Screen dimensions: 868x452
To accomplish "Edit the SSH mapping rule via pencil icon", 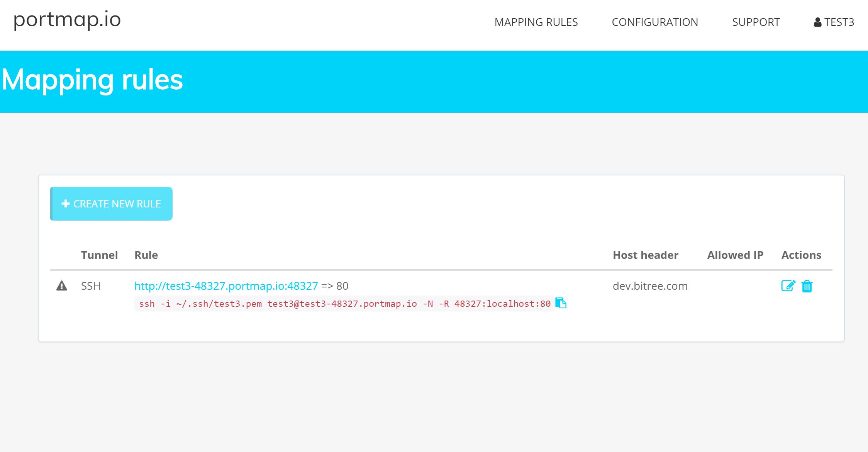I will 788,286.
